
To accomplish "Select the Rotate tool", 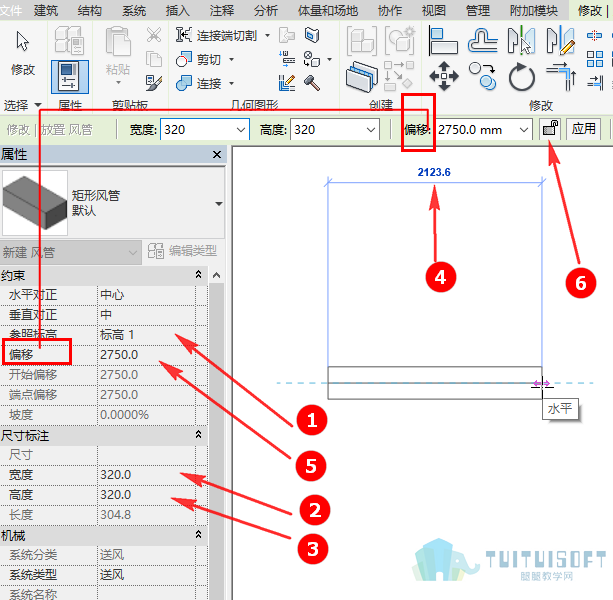I will (522, 77).
